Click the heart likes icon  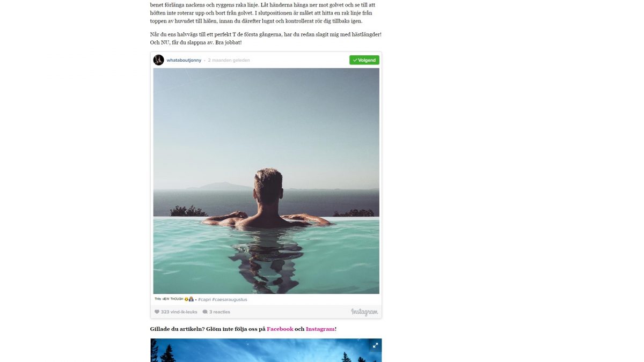tap(157, 312)
